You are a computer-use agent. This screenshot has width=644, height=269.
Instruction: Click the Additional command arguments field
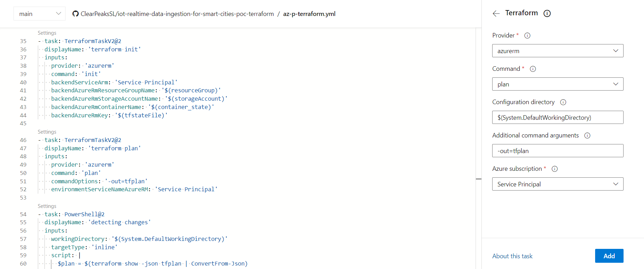click(558, 151)
